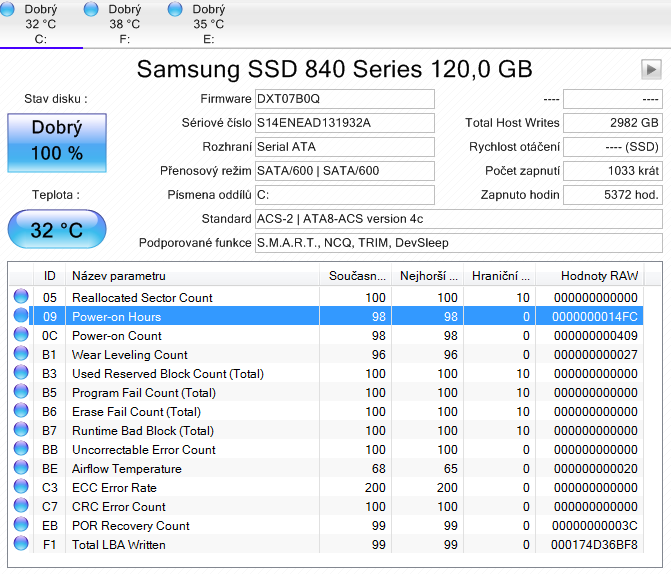671x574 pixels.
Task: Go to next disk with arrow button
Action: (651, 69)
